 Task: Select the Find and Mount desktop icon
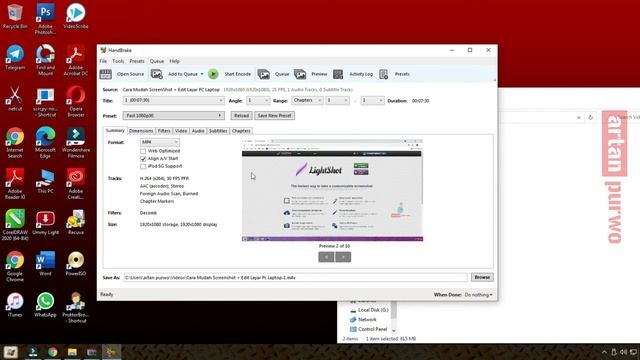click(45, 60)
